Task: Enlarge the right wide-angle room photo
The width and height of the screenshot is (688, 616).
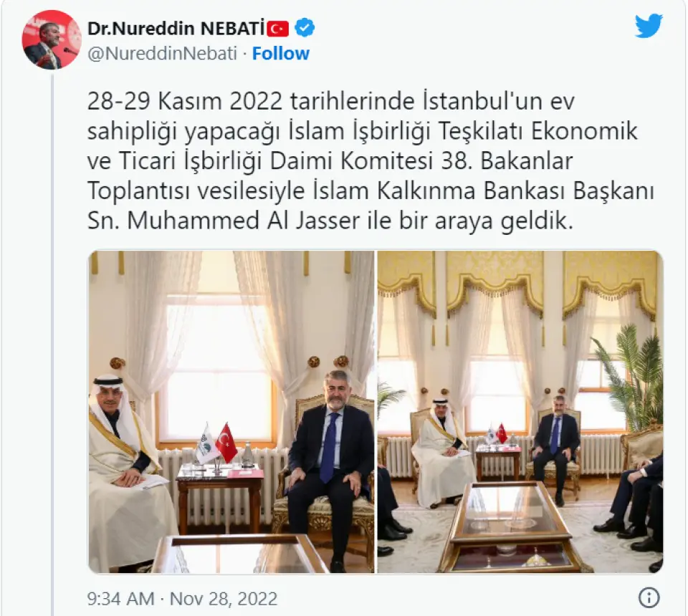Action: coord(520,412)
